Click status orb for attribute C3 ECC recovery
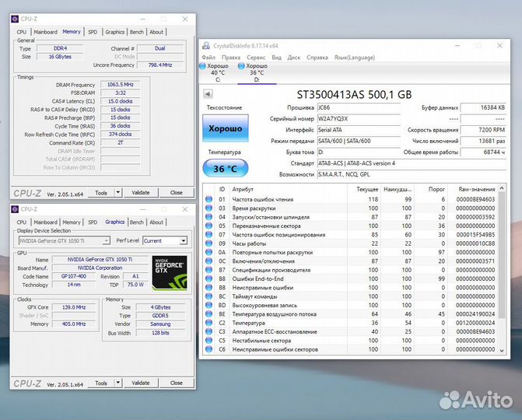Image resolution: width=522 pixels, height=420 pixels. coord(208,331)
